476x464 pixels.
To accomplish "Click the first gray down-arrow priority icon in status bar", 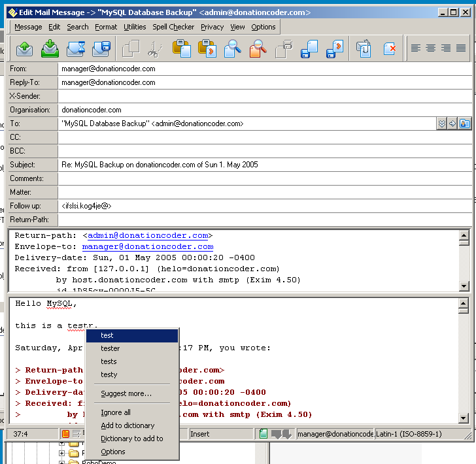I will tap(276, 434).
